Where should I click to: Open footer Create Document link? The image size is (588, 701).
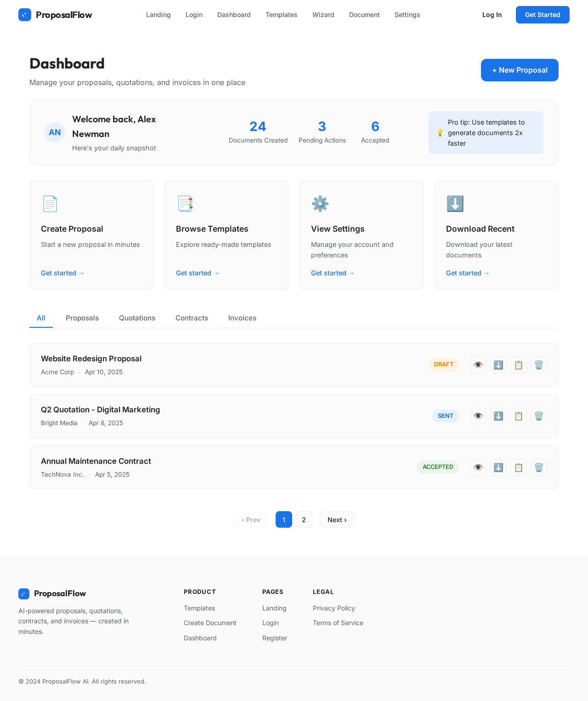pyautogui.click(x=210, y=623)
